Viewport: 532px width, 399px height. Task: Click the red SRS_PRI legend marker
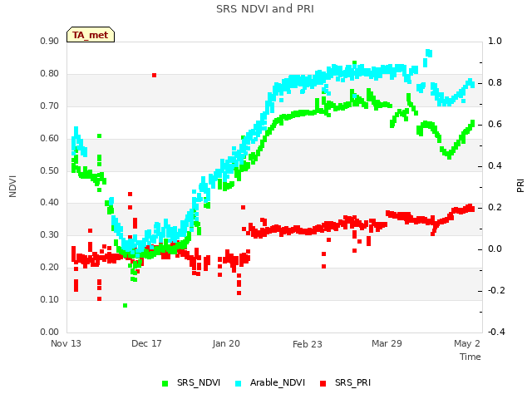pyautogui.click(x=323, y=383)
